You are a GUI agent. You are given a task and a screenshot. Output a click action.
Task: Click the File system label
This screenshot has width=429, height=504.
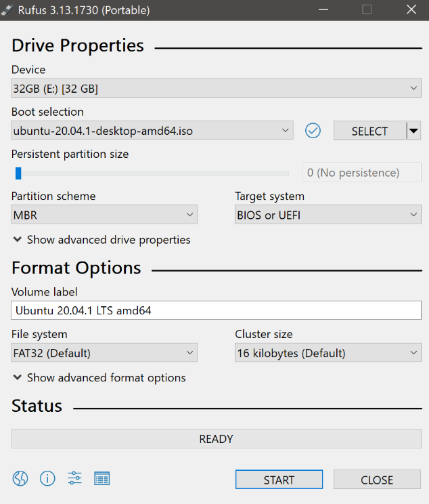point(39,334)
